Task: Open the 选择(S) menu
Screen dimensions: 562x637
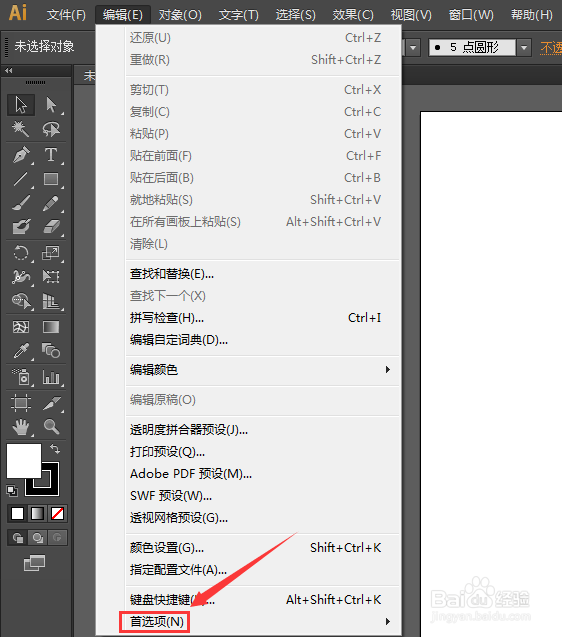Action: (x=295, y=15)
